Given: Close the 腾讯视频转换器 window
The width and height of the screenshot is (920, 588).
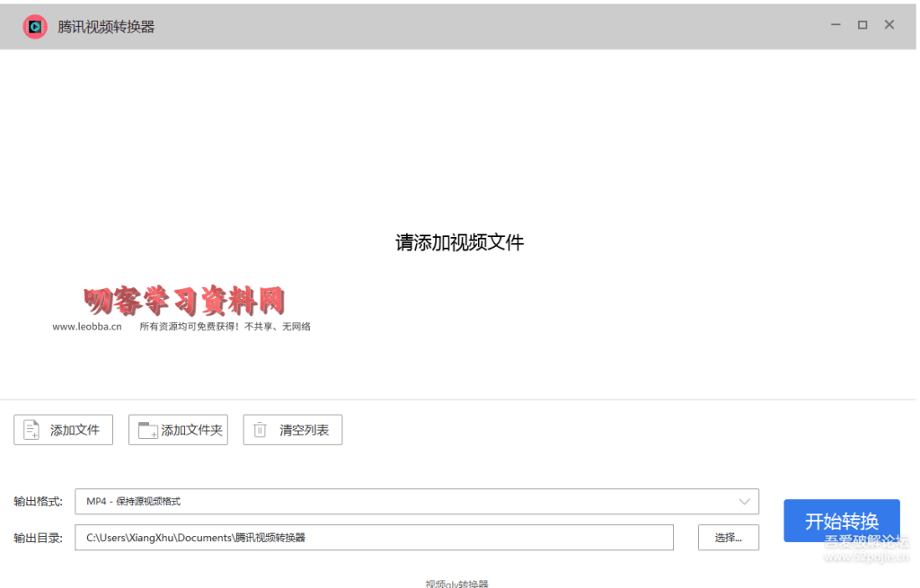Looking at the screenshot, I should click(x=889, y=25).
